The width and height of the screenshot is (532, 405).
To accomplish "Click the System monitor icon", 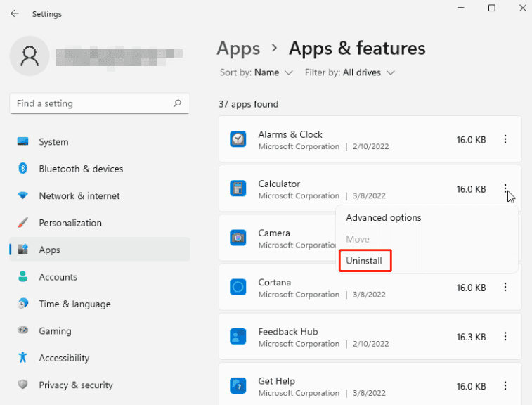I will (x=22, y=141).
